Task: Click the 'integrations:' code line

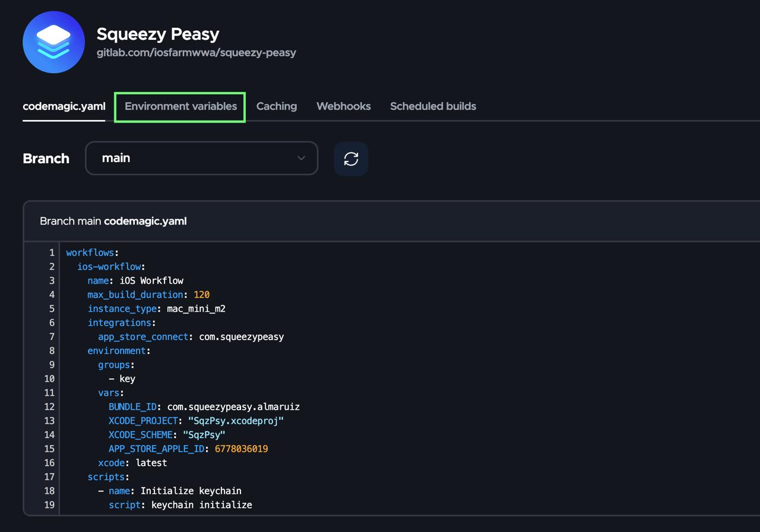Action: pos(122,322)
